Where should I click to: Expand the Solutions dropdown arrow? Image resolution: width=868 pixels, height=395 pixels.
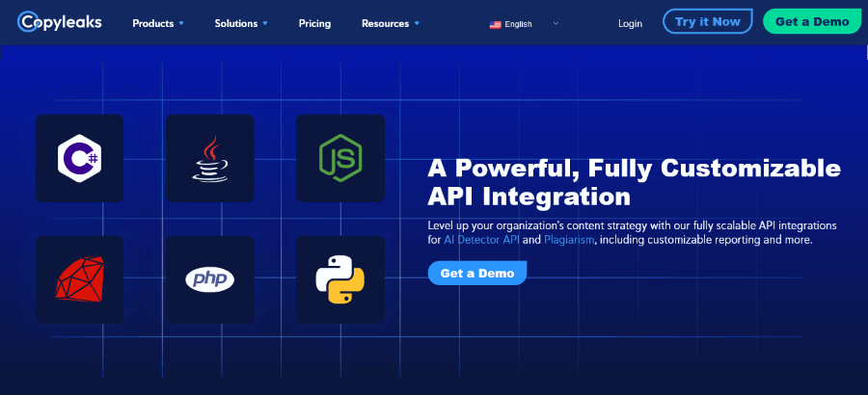(265, 24)
